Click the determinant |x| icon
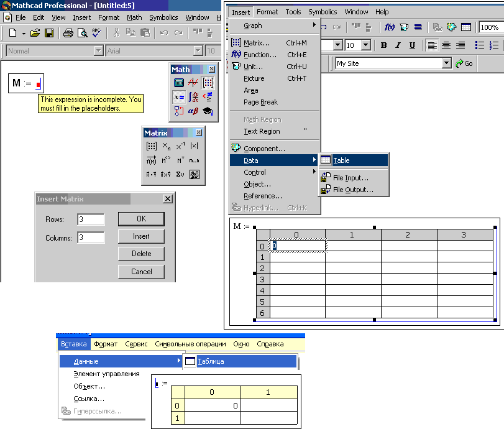Viewport: 504px width, 434px height. tap(194, 146)
